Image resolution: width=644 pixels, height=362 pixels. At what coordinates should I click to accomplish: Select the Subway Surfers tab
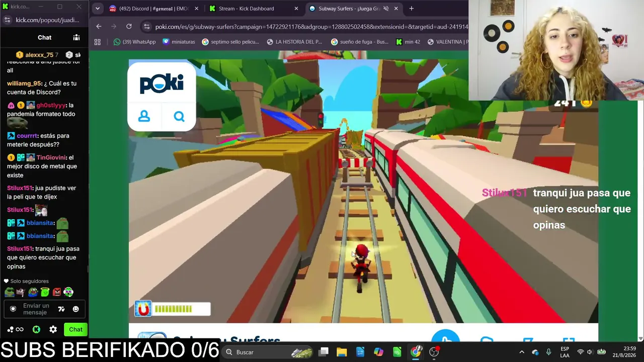[x=354, y=9]
